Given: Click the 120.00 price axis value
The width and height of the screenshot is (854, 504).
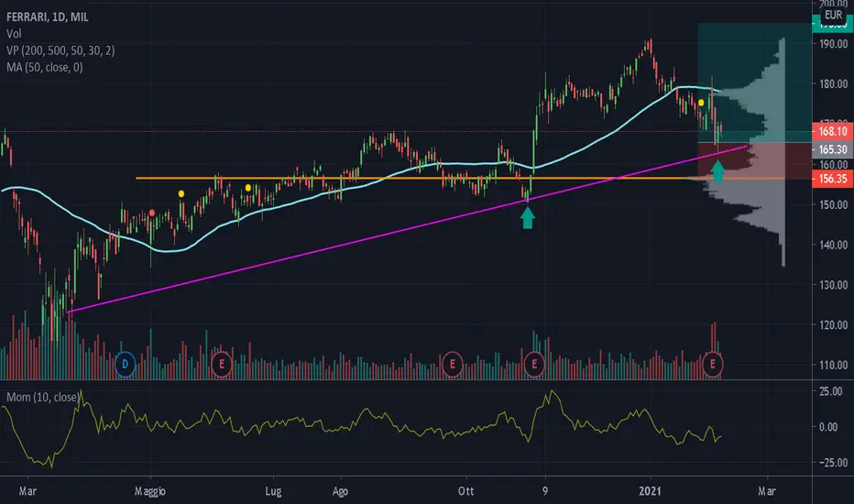Looking at the screenshot, I should point(833,325).
